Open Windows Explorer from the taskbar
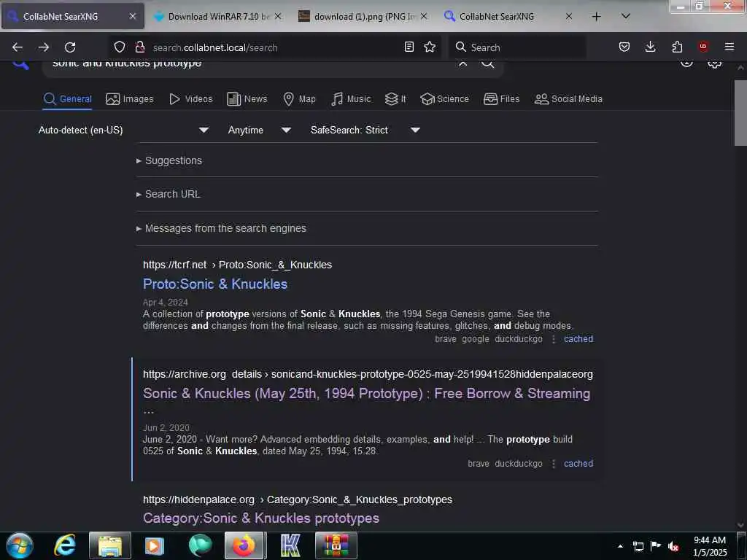747x560 pixels. (110, 545)
